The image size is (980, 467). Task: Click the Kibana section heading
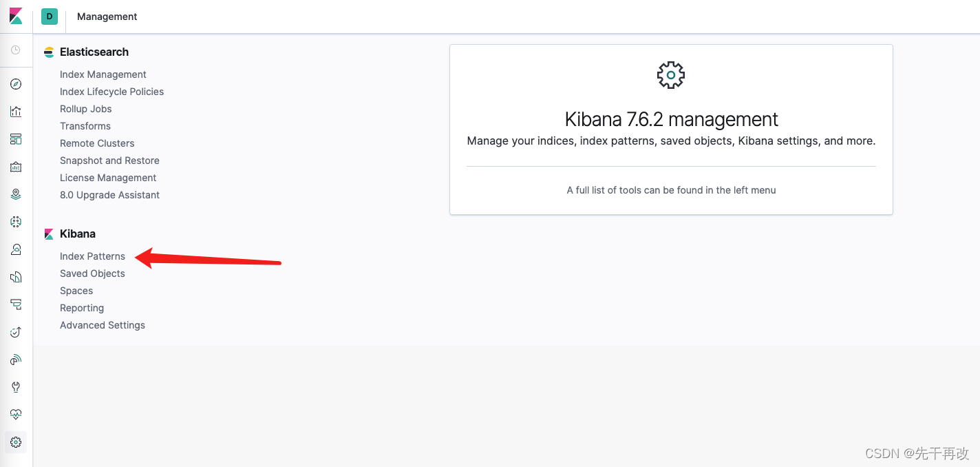click(78, 233)
